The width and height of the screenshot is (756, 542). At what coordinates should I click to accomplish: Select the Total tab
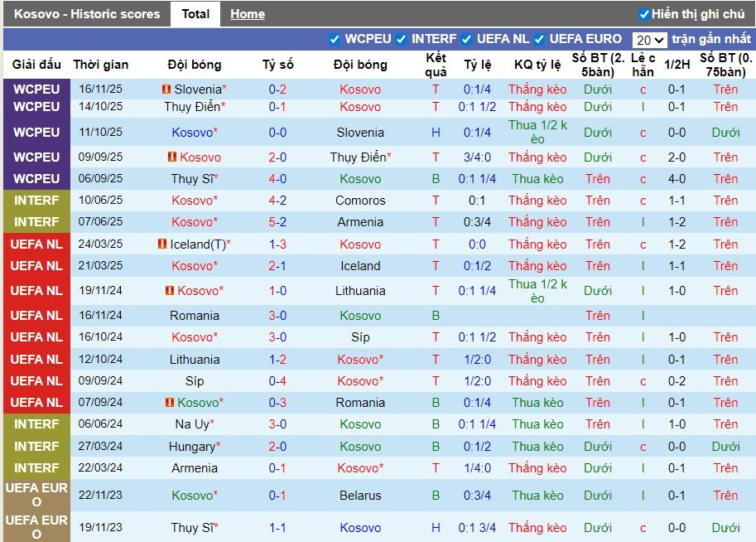click(195, 14)
